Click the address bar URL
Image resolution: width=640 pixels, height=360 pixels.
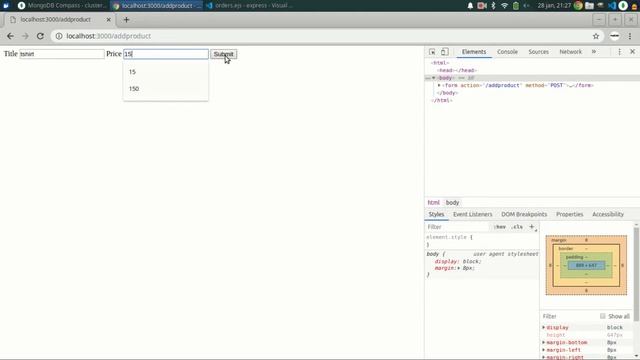[x=109, y=36]
